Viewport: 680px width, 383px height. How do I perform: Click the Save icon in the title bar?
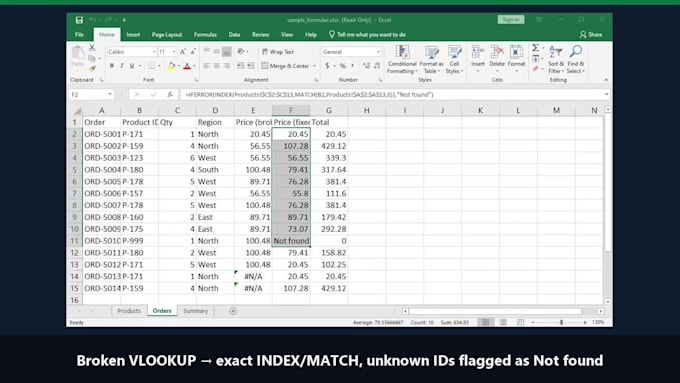(79, 20)
